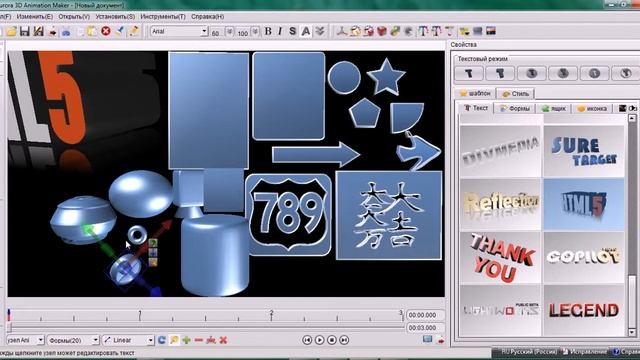Screen dimensions: 640x360
Task: Click the red cube icon in toolbar
Action: (382, 31)
